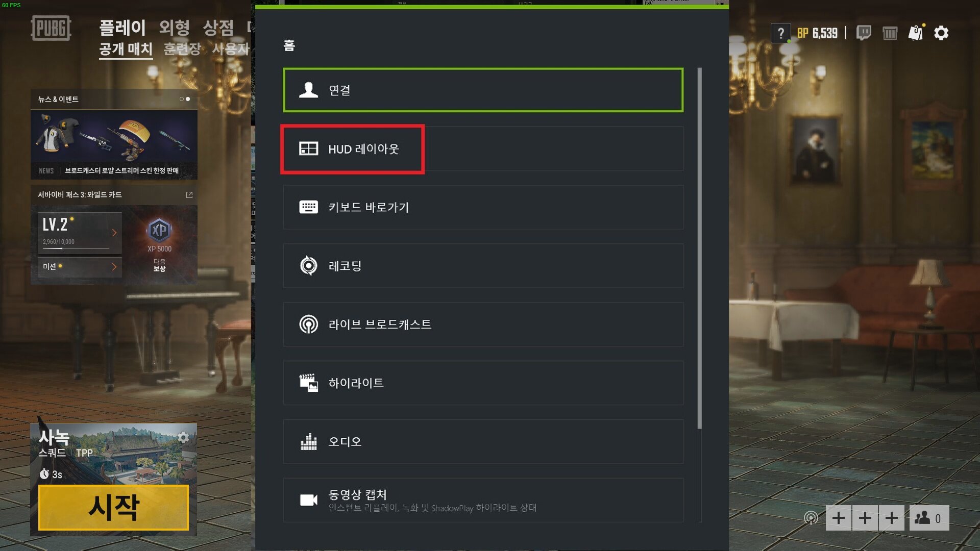Open Survivor Pass external link icon
Image resolution: width=980 pixels, height=551 pixels.
pyautogui.click(x=189, y=195)
